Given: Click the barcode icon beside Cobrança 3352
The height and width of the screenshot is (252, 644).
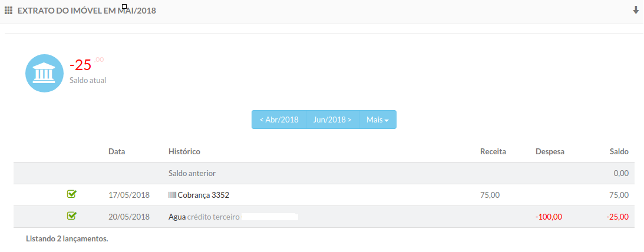Looking at the screenshot, I should pos(172,195).
